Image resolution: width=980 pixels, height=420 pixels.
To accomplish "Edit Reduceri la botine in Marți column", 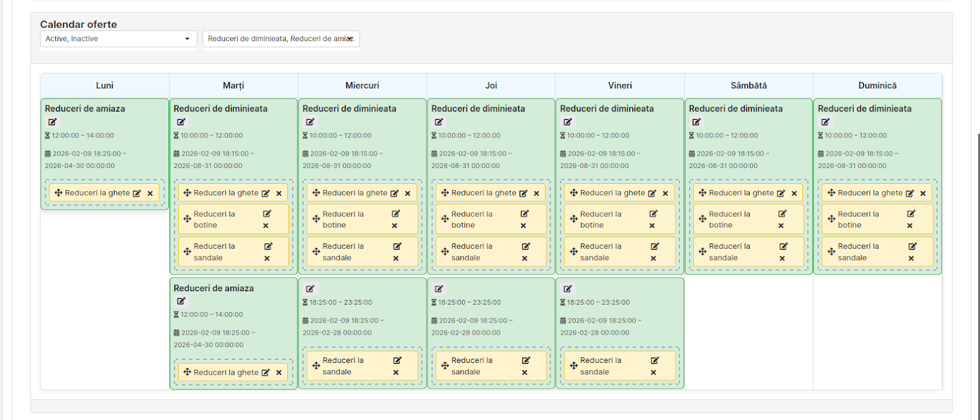I will 267,214.
